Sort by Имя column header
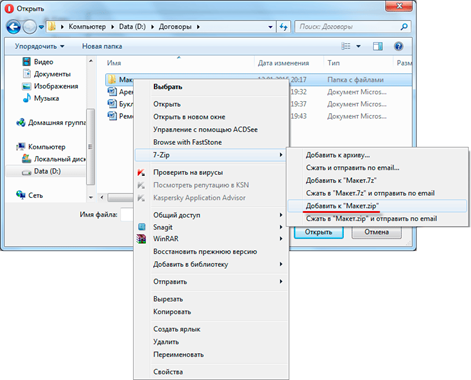 pos(114,63)
